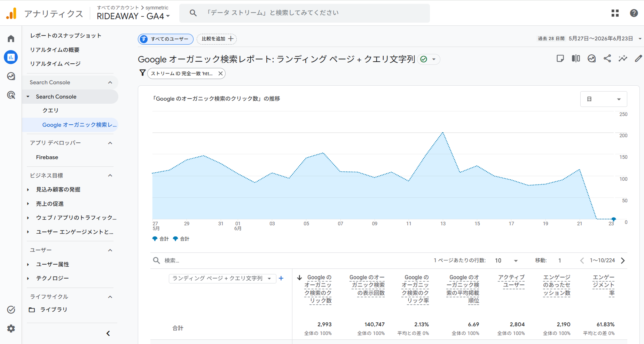
Task: Click the sort arrow on クリック数 column
Action: [299, 277]
